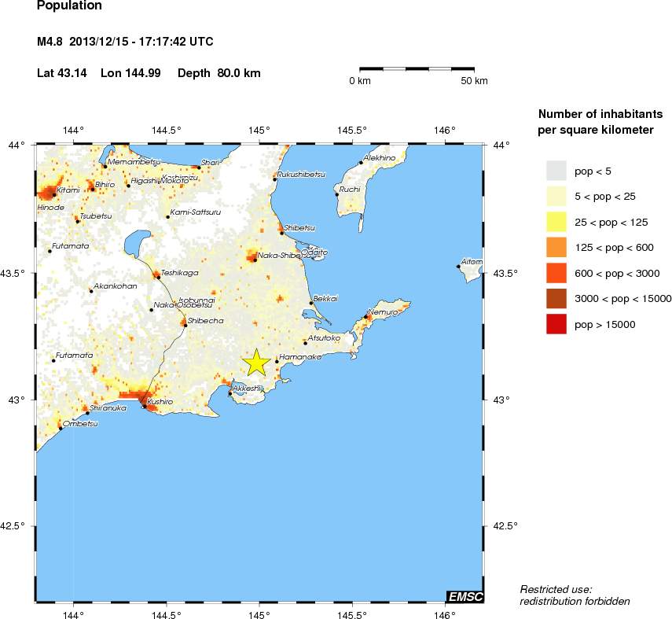The height and width of the screenshot is (619, 672).
Task: Select the Kushiro city marker
Action: pyautogui.click(x=144, y=407)
